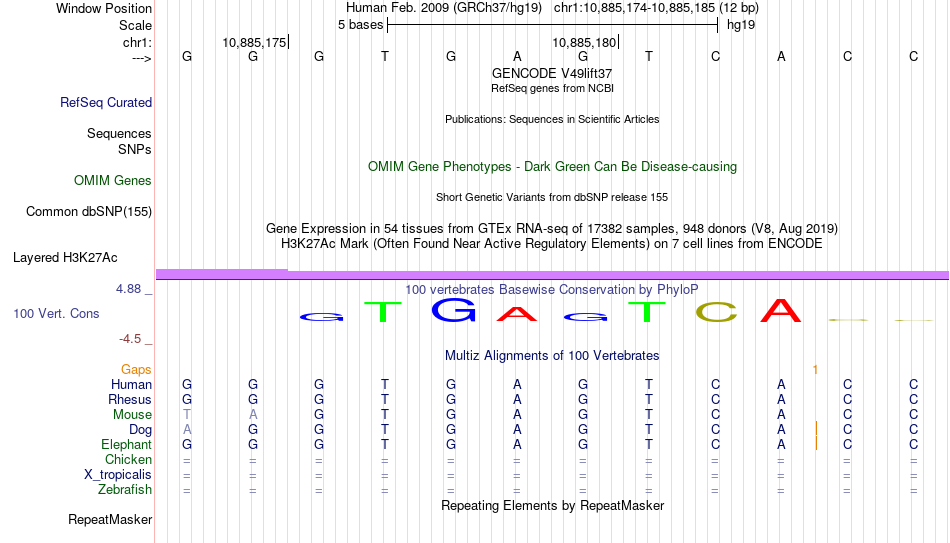Click the Zebrafish species label
The width and height of the screenshot is (950, 543).
click(x=125, y=490)
